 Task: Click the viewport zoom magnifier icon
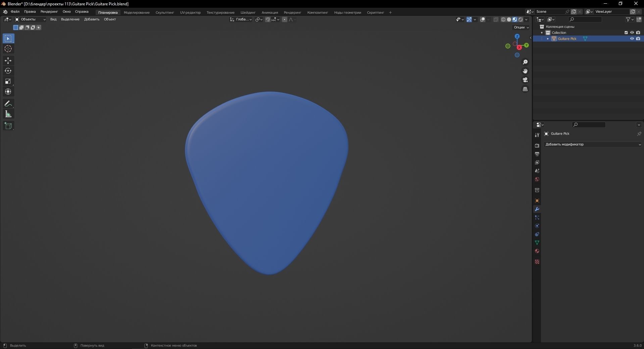pyautogui.click(x=525, y=62)
